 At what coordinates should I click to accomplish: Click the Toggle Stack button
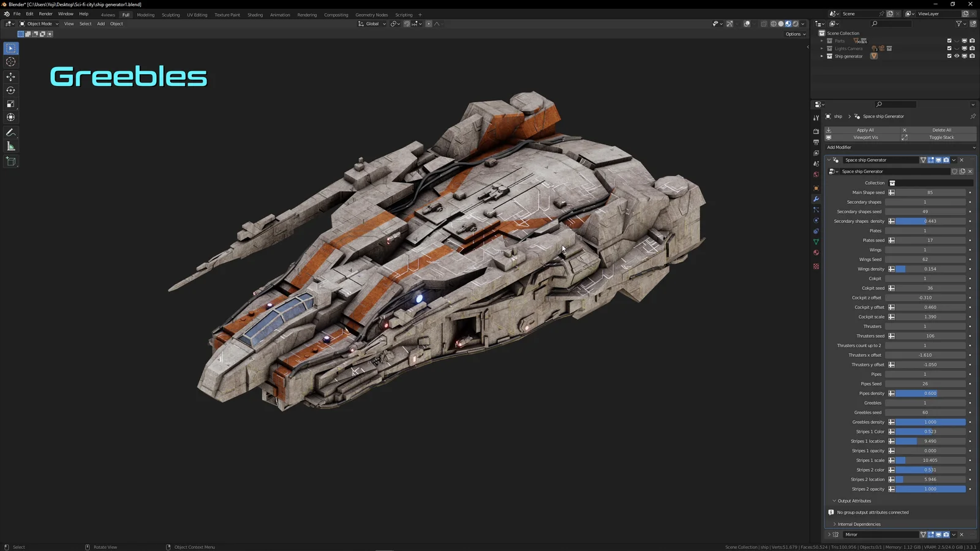coord(941,137)
